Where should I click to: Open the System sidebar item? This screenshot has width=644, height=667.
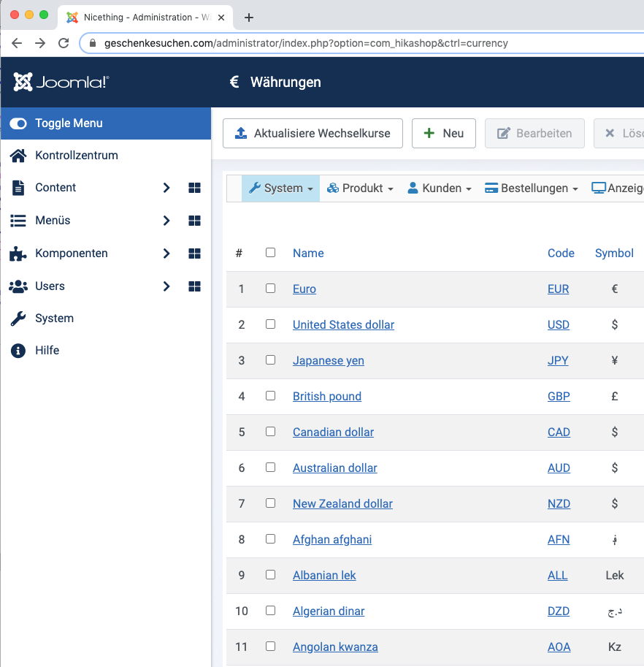(55, 319)
